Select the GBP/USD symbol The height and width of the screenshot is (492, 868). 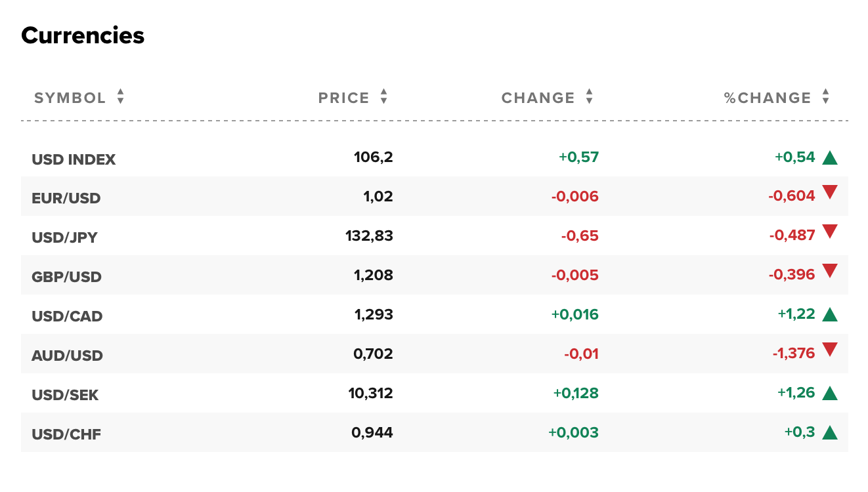[x=67, y=277]
